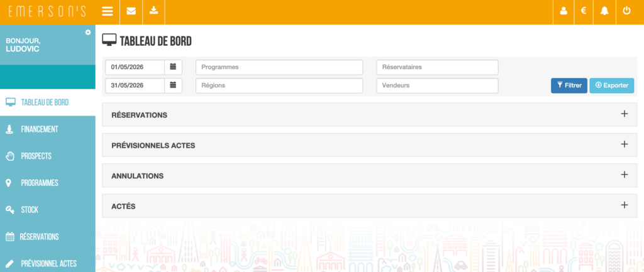
Task: Click the Annulations section title
Action: (x=137, y=176)
